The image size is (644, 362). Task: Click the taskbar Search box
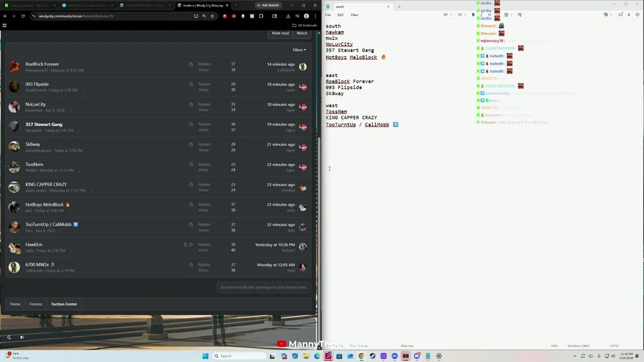[x=239, y=356]
